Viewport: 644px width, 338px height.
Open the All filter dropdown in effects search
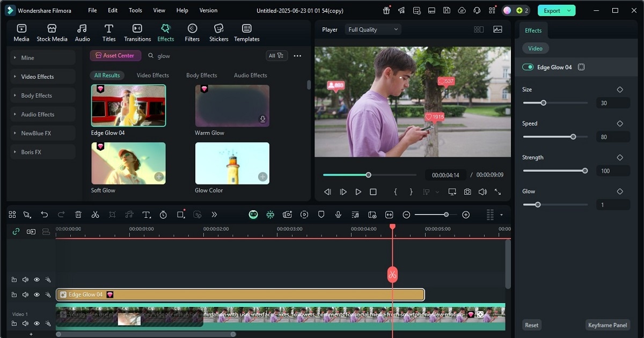[x=277, y=55]
